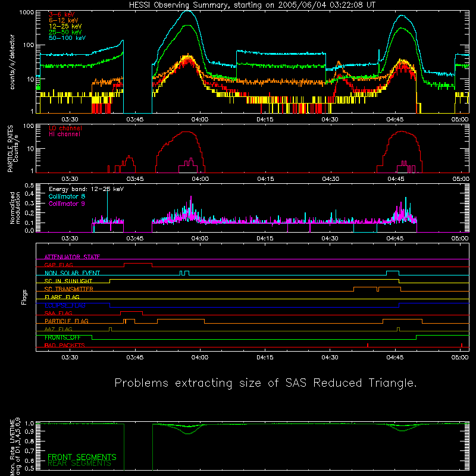
Task: Click the HI channel legend label
Action: pyautogui.click(x=64, y=134)
